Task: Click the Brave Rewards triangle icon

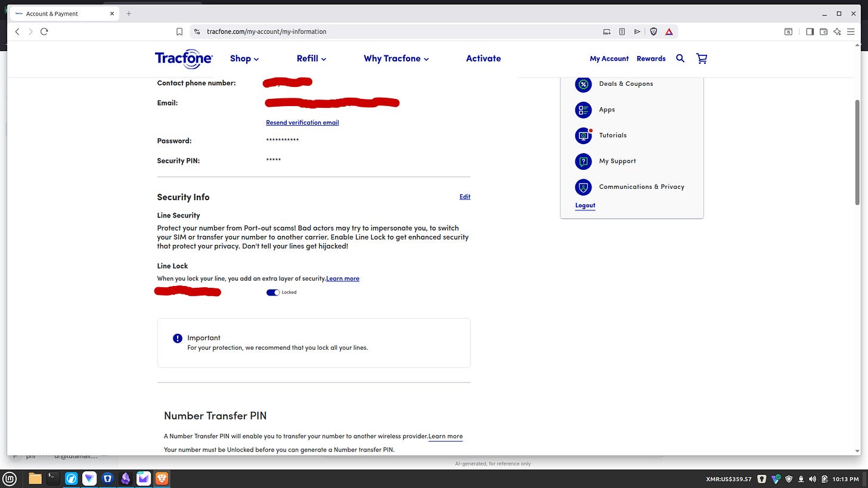Action: pos(669,32)
